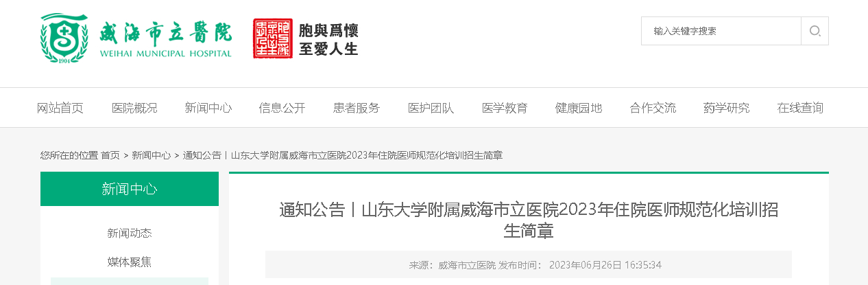Open 合作交流 in the navigation

tap(653, 108)
